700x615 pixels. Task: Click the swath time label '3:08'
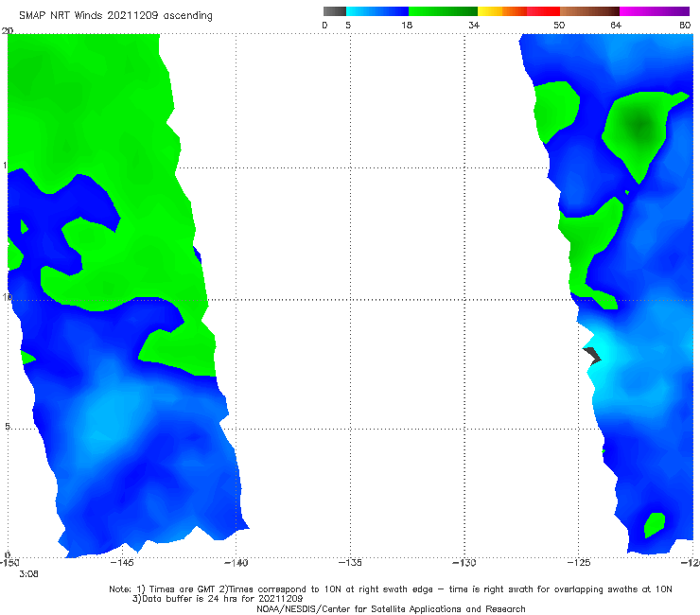28,574
